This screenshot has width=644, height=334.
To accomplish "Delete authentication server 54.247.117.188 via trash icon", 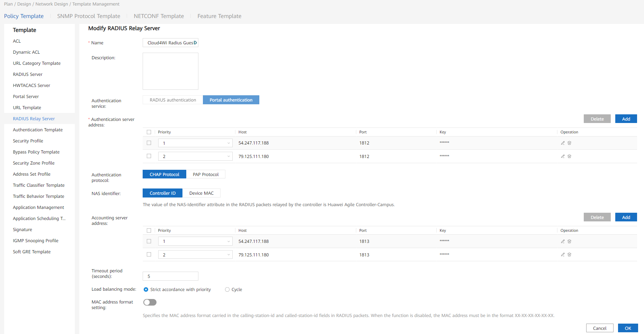I will click(569, 143).
